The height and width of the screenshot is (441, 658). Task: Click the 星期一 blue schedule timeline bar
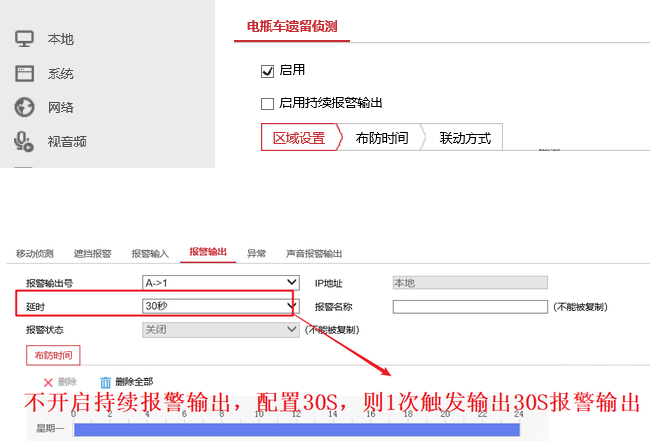296,430
